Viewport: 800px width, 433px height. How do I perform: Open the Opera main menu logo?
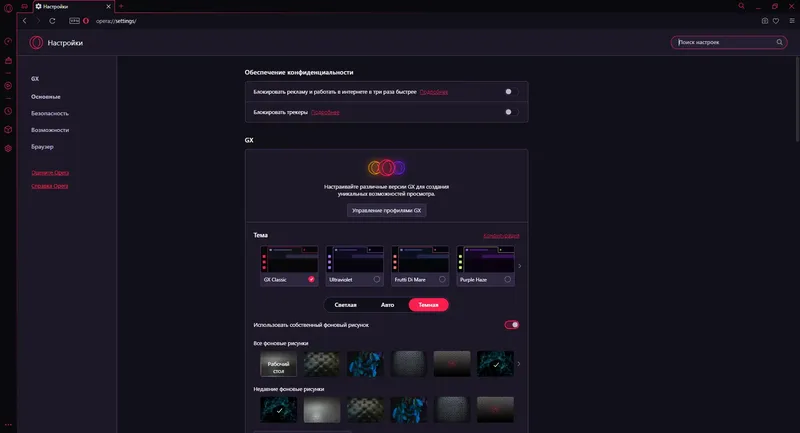point(8,8)
